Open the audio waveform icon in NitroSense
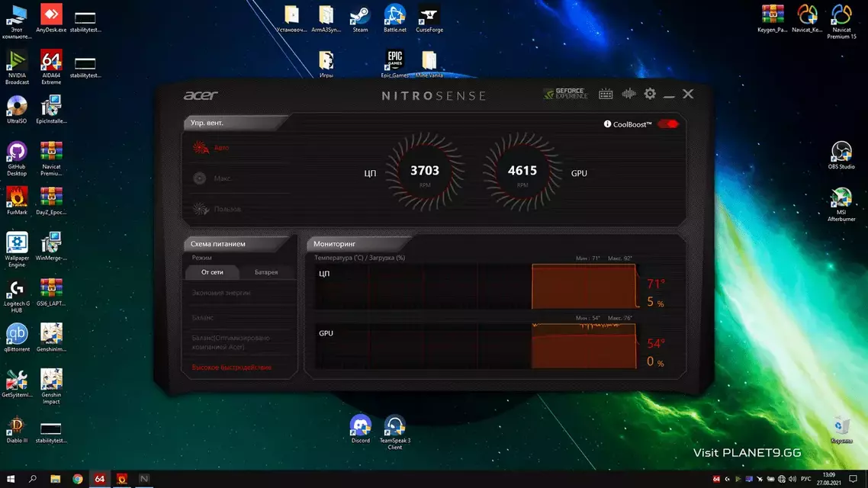 tap(628, 94)
